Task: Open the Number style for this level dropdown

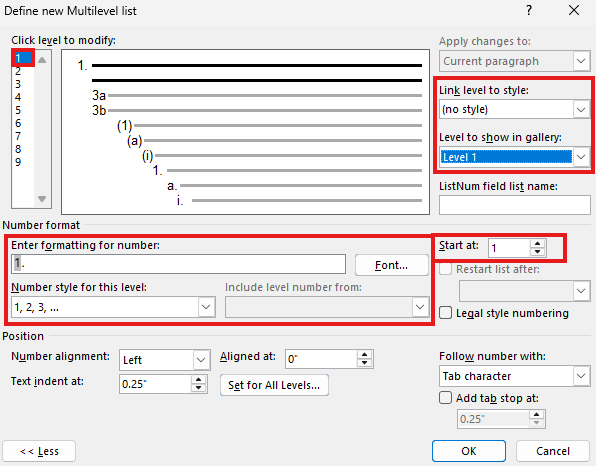Action: tap(113, 307)
